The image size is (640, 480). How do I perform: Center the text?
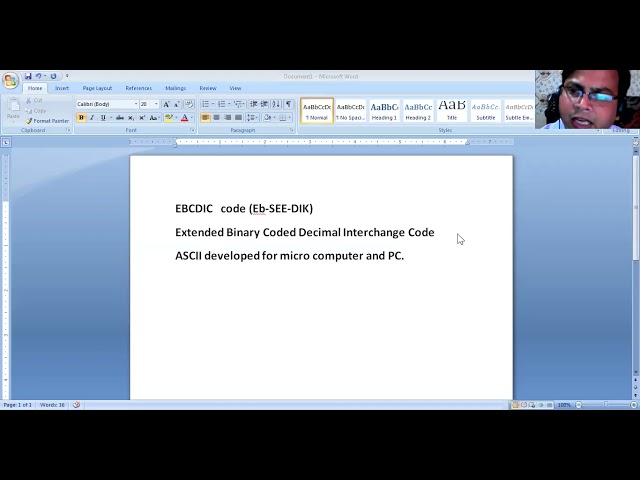(216, 118)
